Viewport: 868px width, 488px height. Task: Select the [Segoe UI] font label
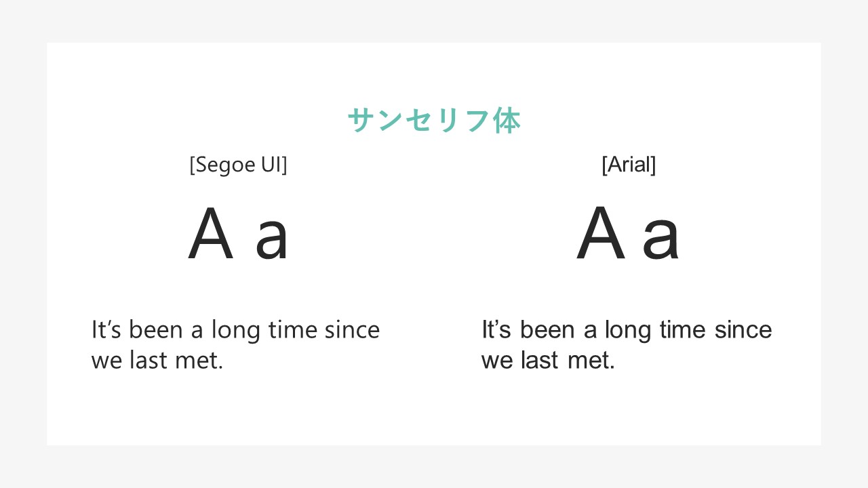tap(238, 165)
